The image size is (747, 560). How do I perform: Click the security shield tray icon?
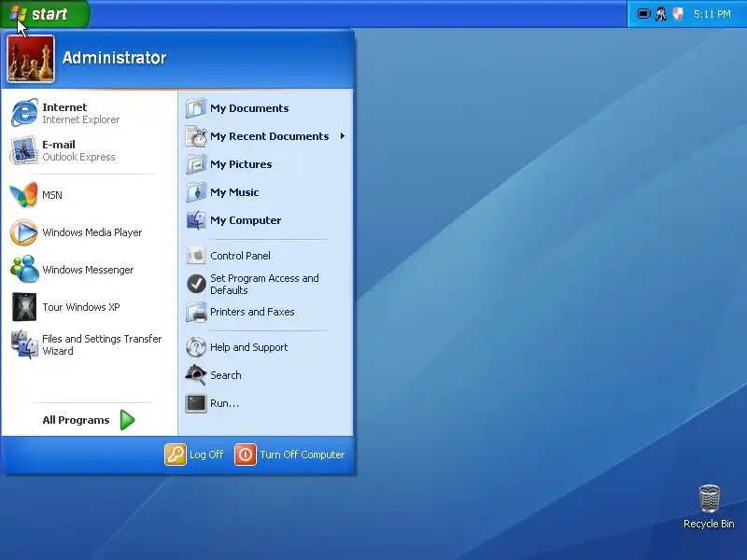pyautogui.click(x=678, y=14)
